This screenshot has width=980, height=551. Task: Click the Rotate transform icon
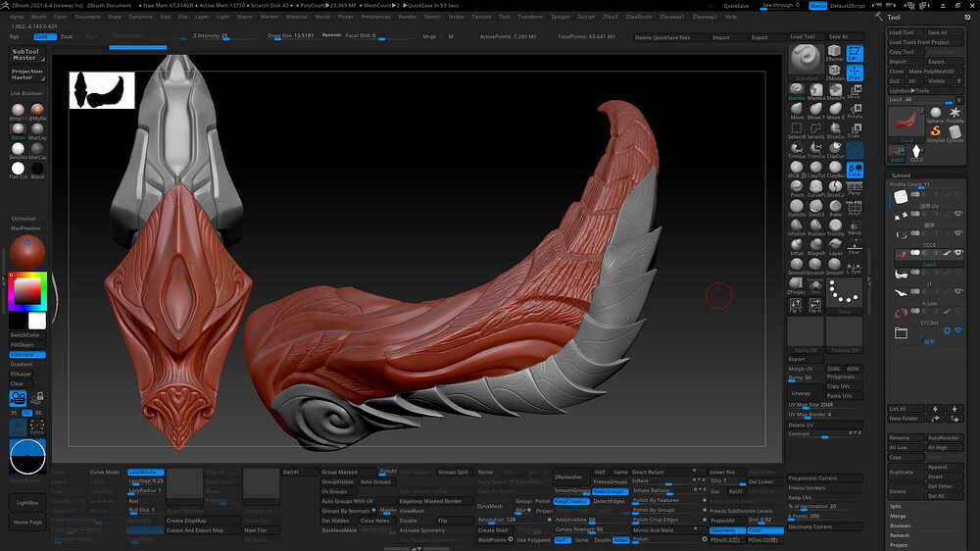(855, 112)
